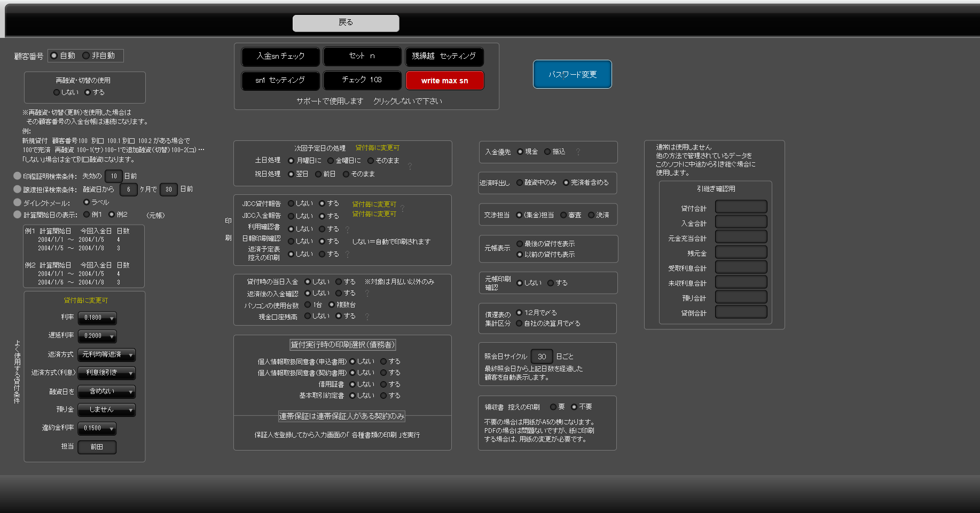Open the 預り金 しません dropdown
Screen dimensions: 980x513
106,409
